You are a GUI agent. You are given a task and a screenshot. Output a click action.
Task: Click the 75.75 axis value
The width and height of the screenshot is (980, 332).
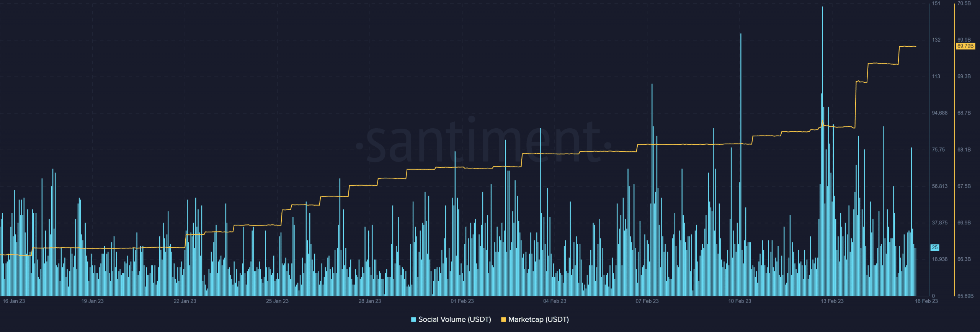point(938,150)
